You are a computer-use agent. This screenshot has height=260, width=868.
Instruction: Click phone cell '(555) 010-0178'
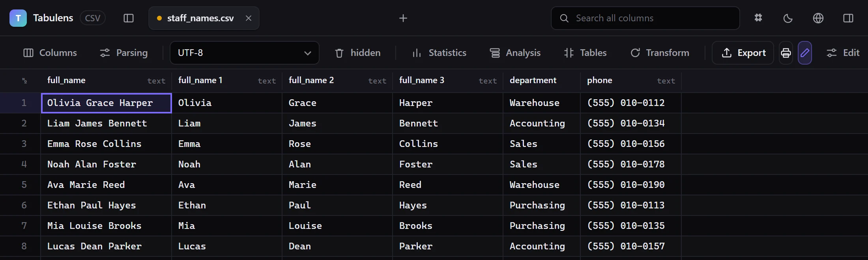coord(631,165)
